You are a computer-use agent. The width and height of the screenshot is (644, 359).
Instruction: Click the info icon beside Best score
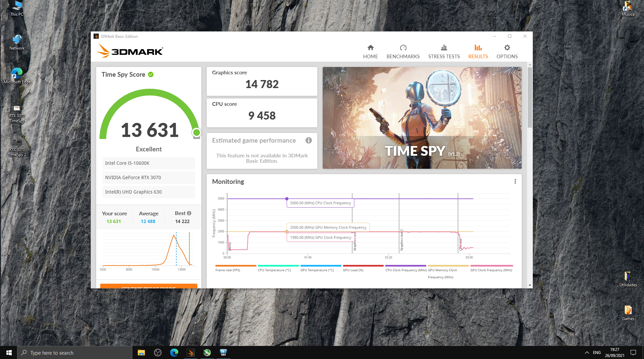click(189, 213)
